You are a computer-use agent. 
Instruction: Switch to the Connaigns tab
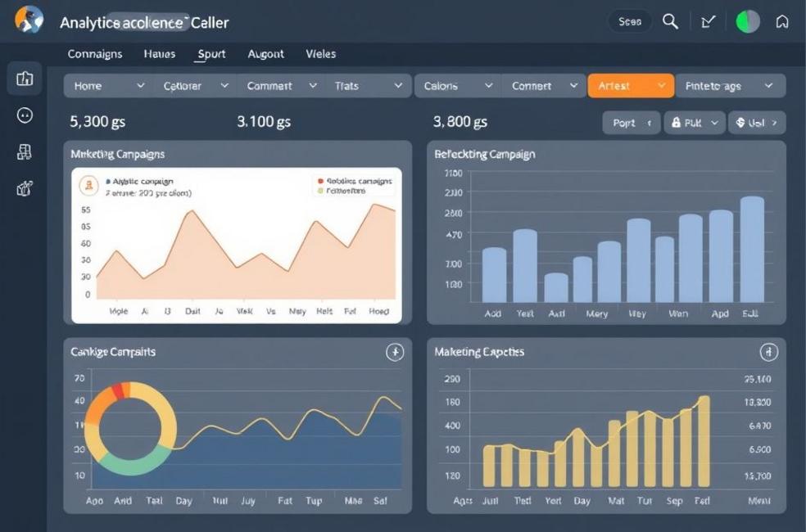pyautogui.click(x=95, y=54)
